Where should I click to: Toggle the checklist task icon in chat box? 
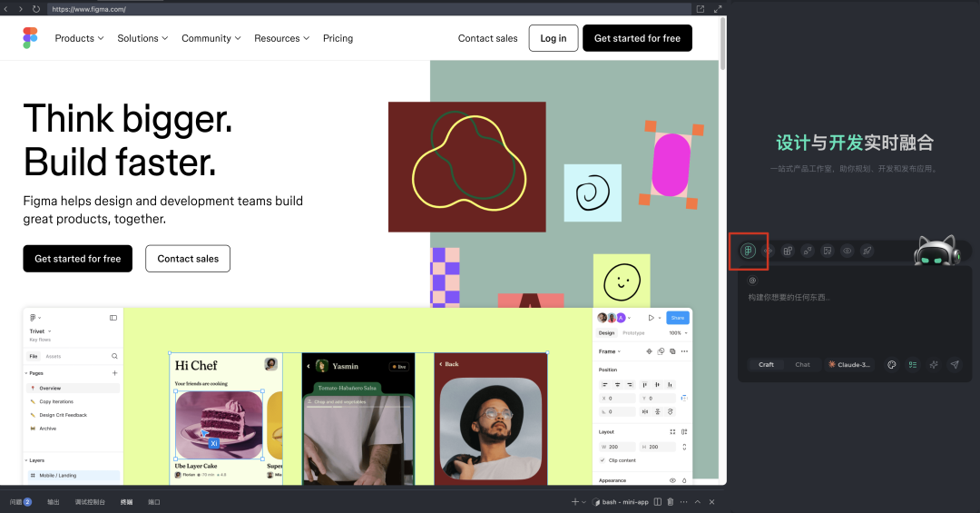tap(912, 365)
